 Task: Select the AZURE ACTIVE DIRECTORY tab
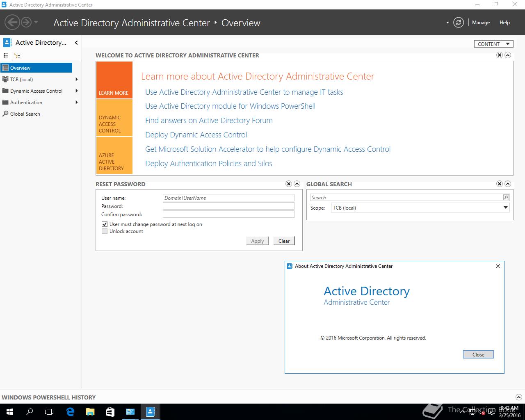pyautogui.click(x=114, y=155)
